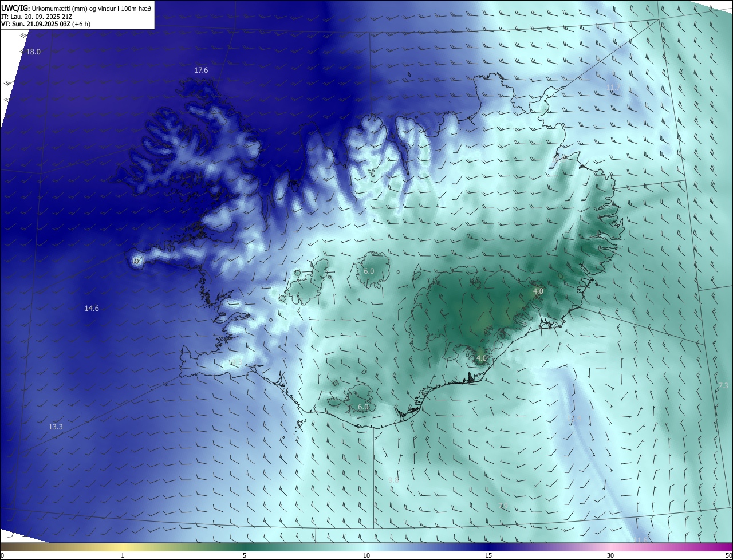Image resolution: width=733 pixels, height=560 pixels.
Task: Click the initial time line 'IT: Lau. 20. 09. 2025 21Z'
Action: click(37, 16)
